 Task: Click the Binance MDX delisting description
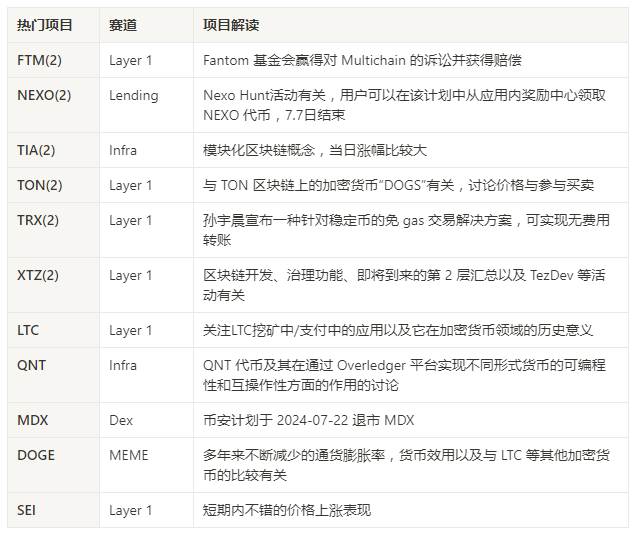pyautogui.click(x=308, y=420)
